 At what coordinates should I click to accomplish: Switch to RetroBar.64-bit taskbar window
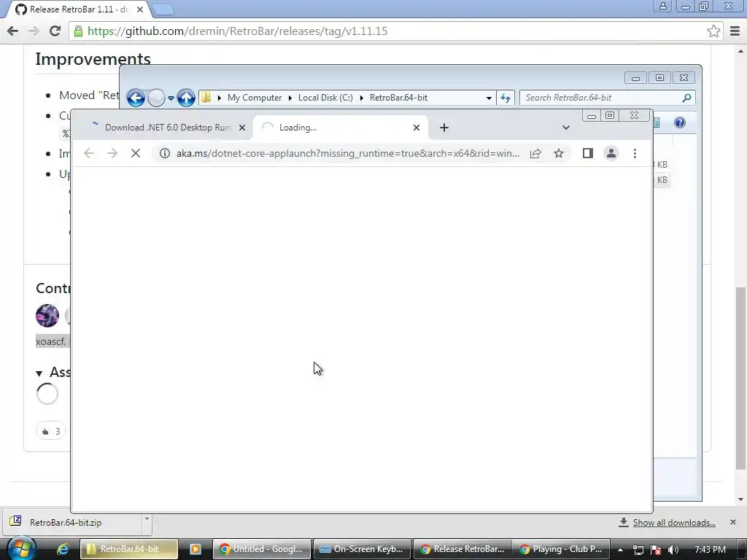click(128, 549)
